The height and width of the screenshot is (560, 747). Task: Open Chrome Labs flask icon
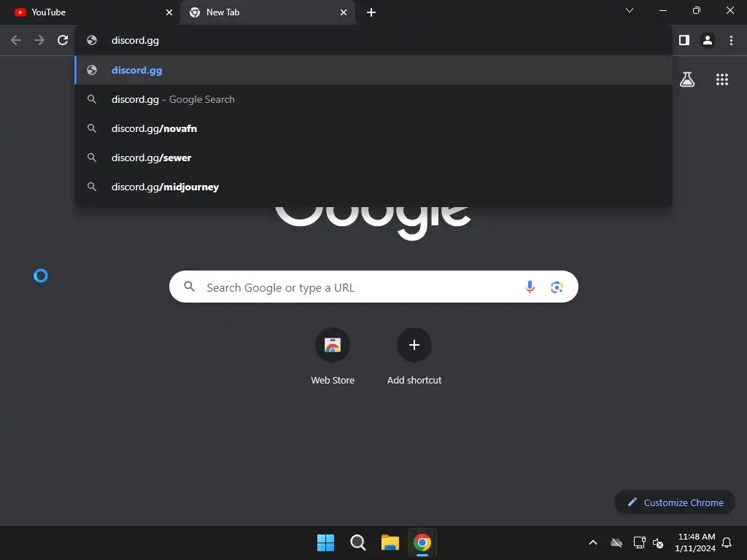687,79
